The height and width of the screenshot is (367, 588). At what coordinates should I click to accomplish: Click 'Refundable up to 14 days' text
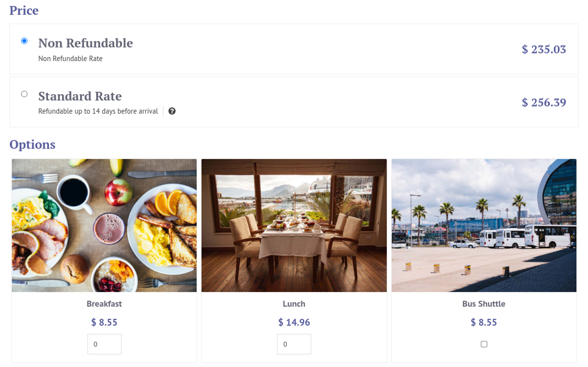click(x=98, y=111)
